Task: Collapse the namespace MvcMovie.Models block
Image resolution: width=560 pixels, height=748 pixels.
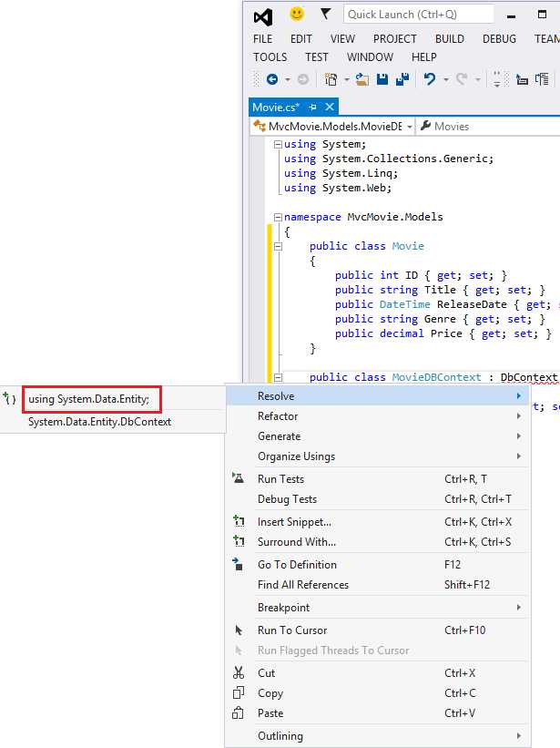Action: tap(278, 218)
